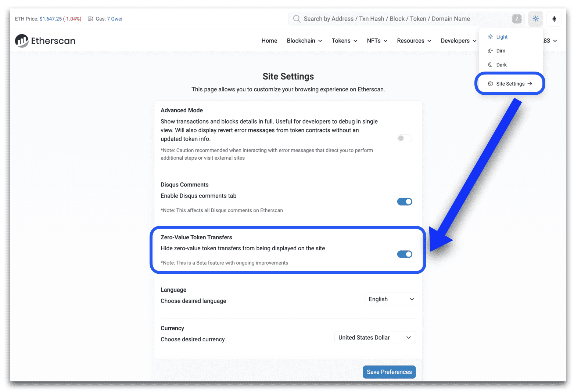Viewport: 574px width, 392px height.
Task: Go to the Home menu item
Action: 269,41
